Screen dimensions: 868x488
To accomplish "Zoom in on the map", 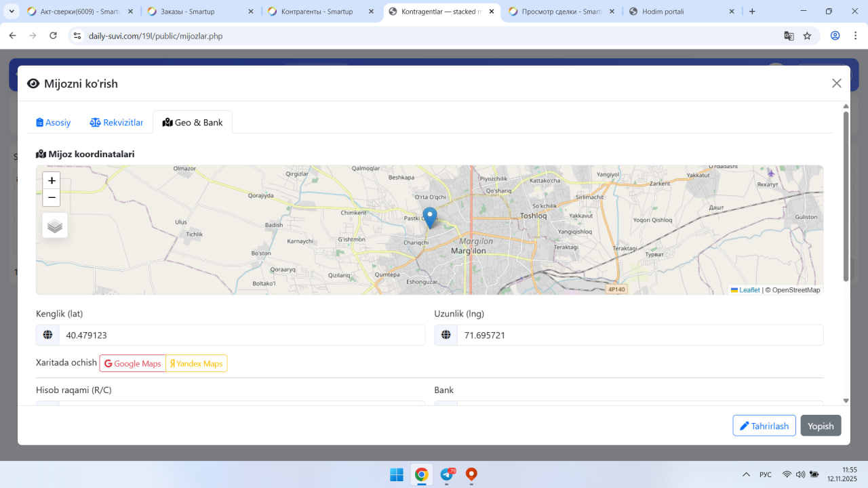I will [52, 181].
